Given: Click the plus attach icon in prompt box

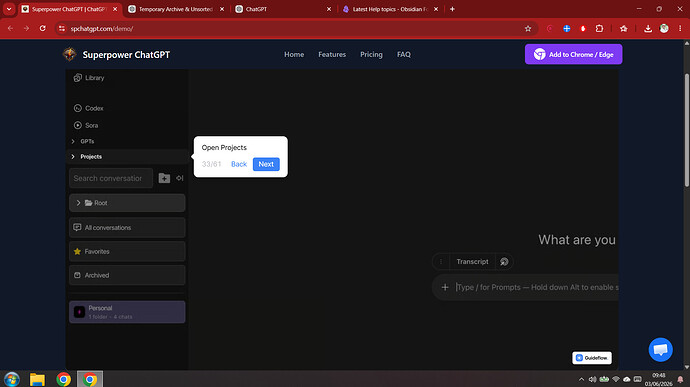Looking at the screenshot, I should coord(445,287).
